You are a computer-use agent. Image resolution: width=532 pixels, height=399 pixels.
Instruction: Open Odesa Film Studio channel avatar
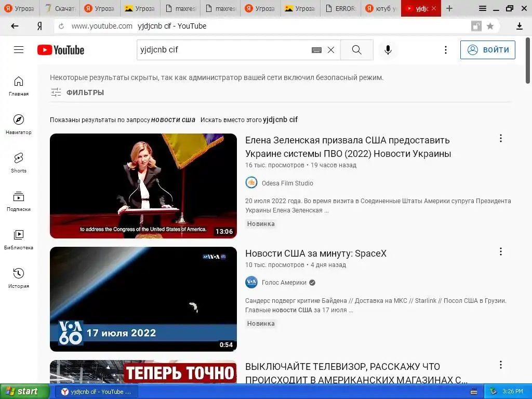tap(251, 182)
